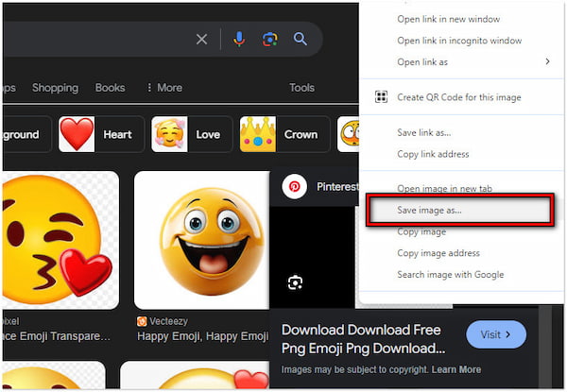Image resolution: width=567 pixels, height=392 pixels.
Task: Click the Pinterest logo icon
Action: (x=295, y=187)
